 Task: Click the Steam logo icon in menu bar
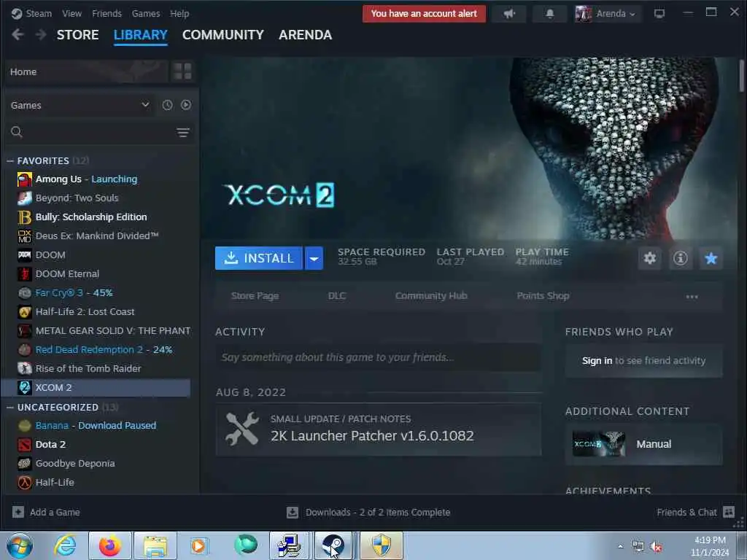(x=17, y=14)
